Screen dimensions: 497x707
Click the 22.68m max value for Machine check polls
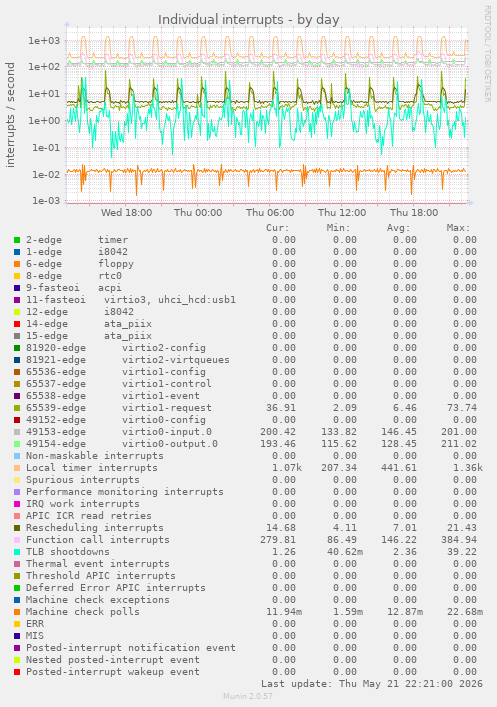coord(465,612)
